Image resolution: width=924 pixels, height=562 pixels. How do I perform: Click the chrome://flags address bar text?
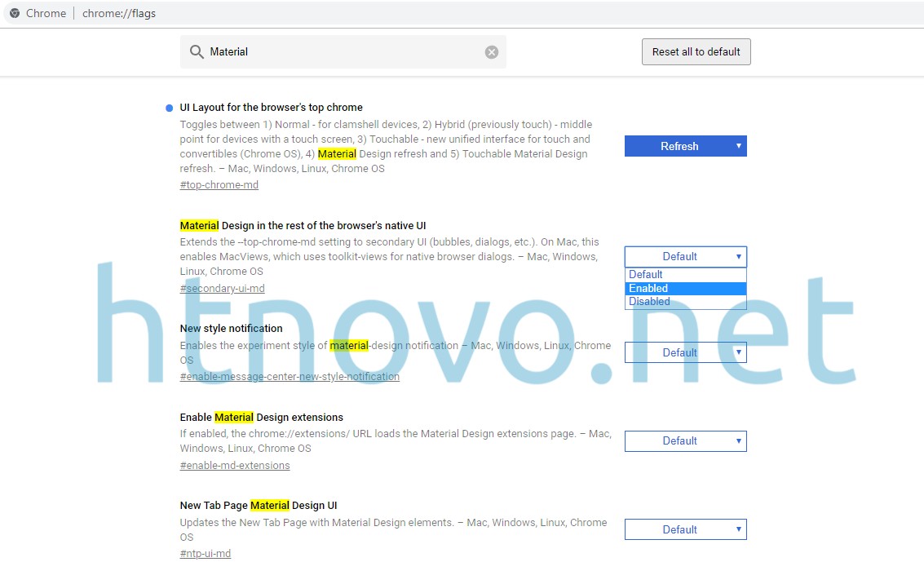tap(119, 13)
